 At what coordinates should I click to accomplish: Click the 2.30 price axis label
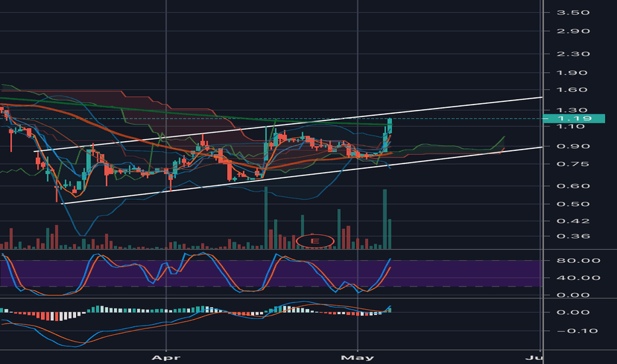[x=573, y=54]
